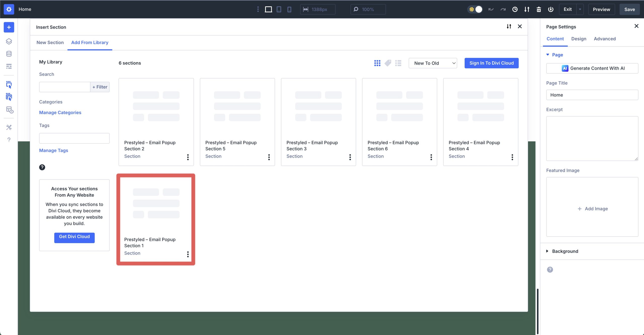Click the Page Title input showing Home

tap(592, 95)
